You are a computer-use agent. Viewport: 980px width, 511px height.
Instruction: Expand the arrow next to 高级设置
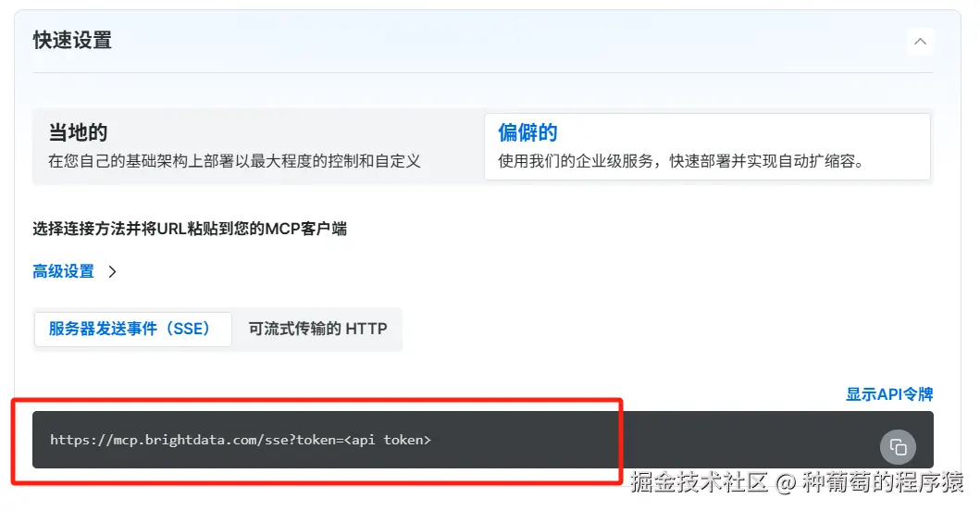click(113, 271)
